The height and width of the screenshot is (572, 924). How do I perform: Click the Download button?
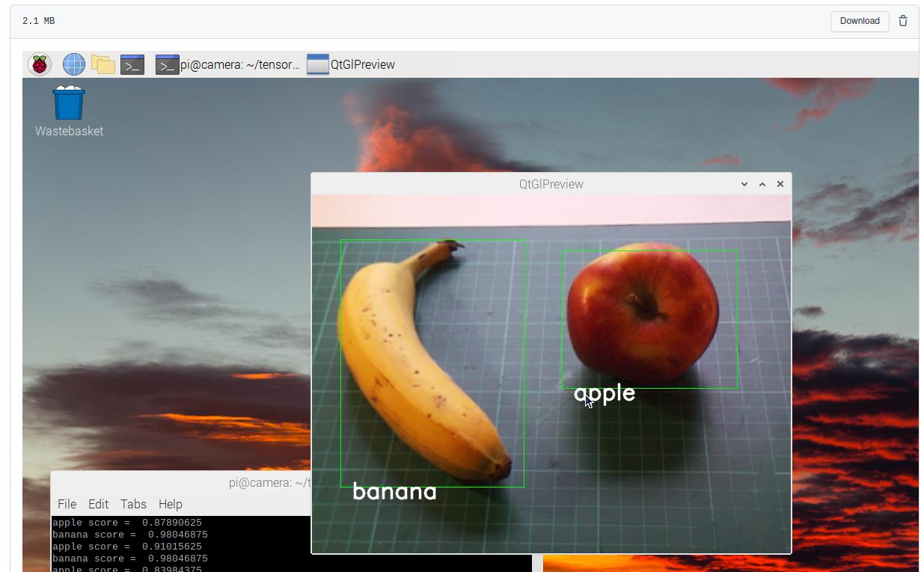pos(859,21)
